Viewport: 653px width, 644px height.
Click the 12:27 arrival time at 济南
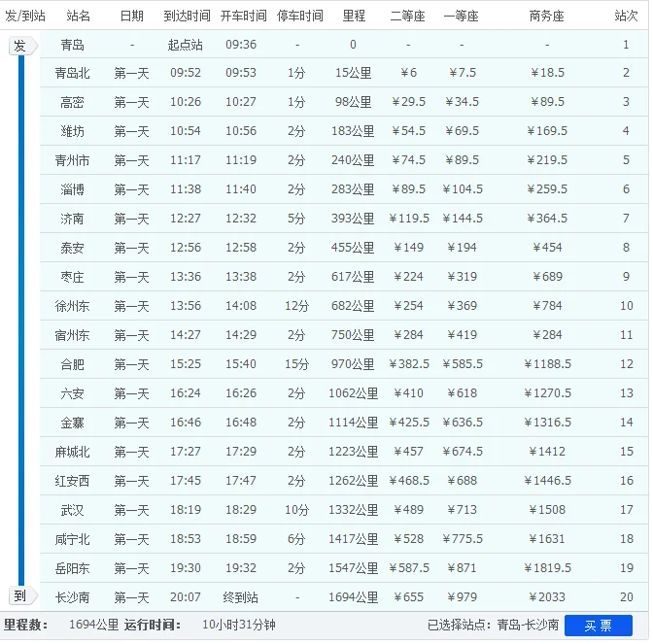click(186, 219)
